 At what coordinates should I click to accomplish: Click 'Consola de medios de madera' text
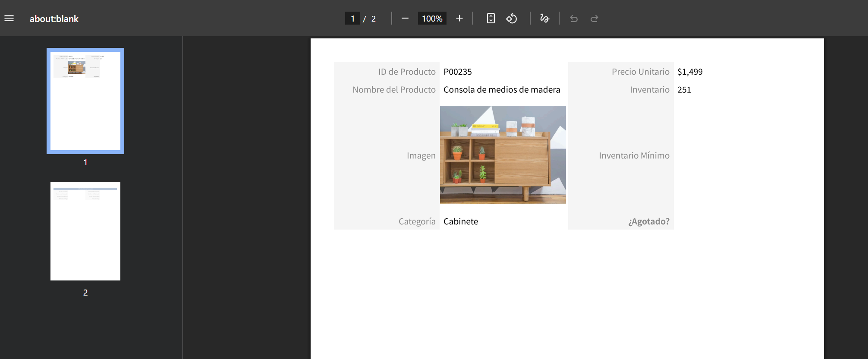click(502, 90)
